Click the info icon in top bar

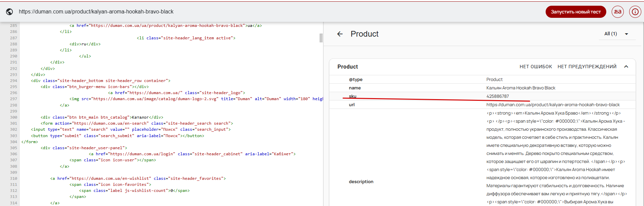click(x=635, y=12)
